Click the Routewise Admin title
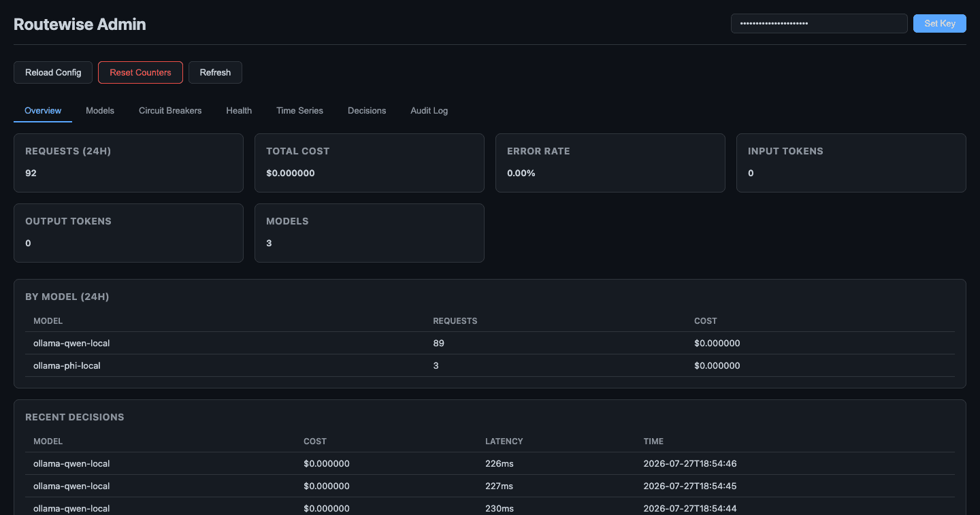 pyautogui.click(x=80, y=24)
